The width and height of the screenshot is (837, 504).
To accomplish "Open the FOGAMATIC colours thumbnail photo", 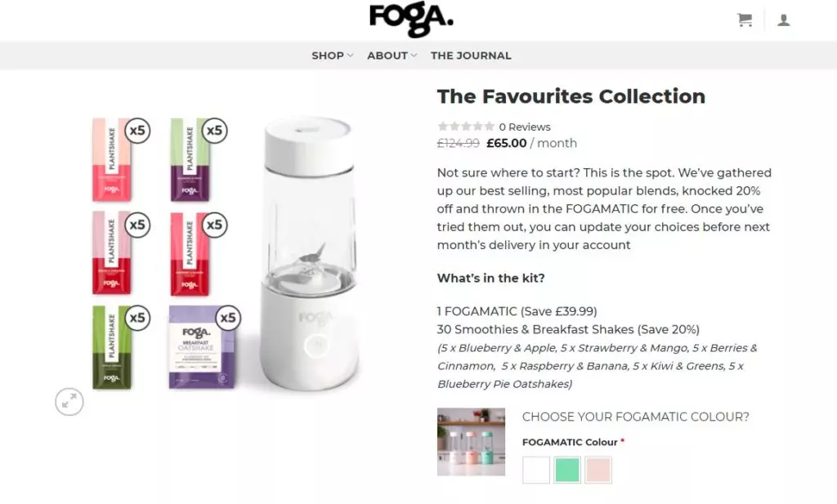I will pos(471,442).
